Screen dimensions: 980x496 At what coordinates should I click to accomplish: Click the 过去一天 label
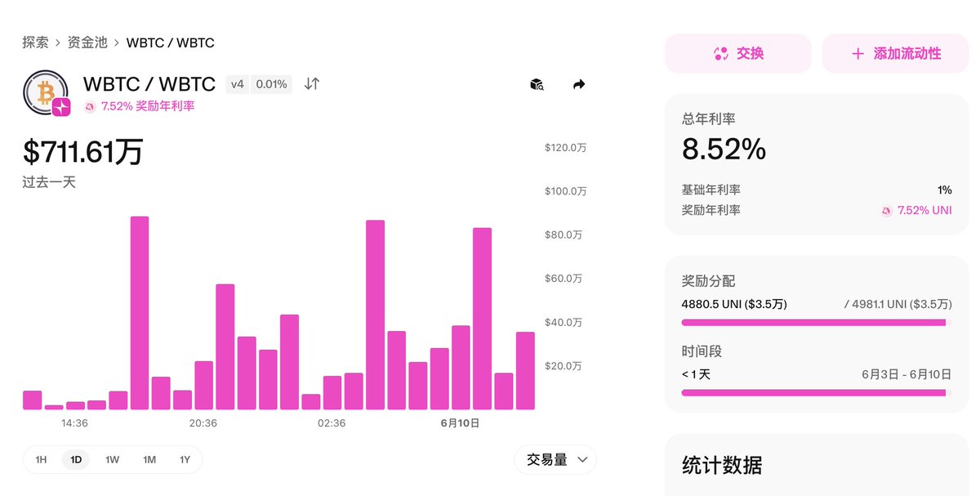click(49, 182)
